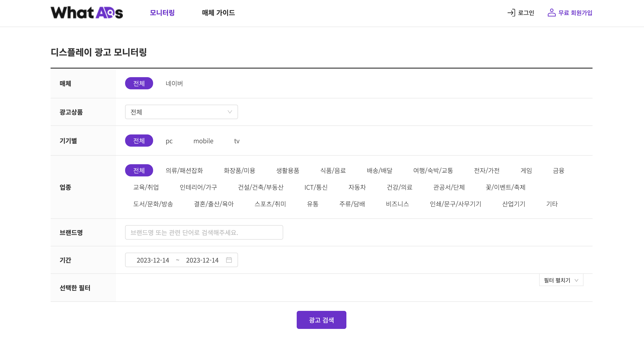Open the calendar icon in date field

[x=229, y=260]
